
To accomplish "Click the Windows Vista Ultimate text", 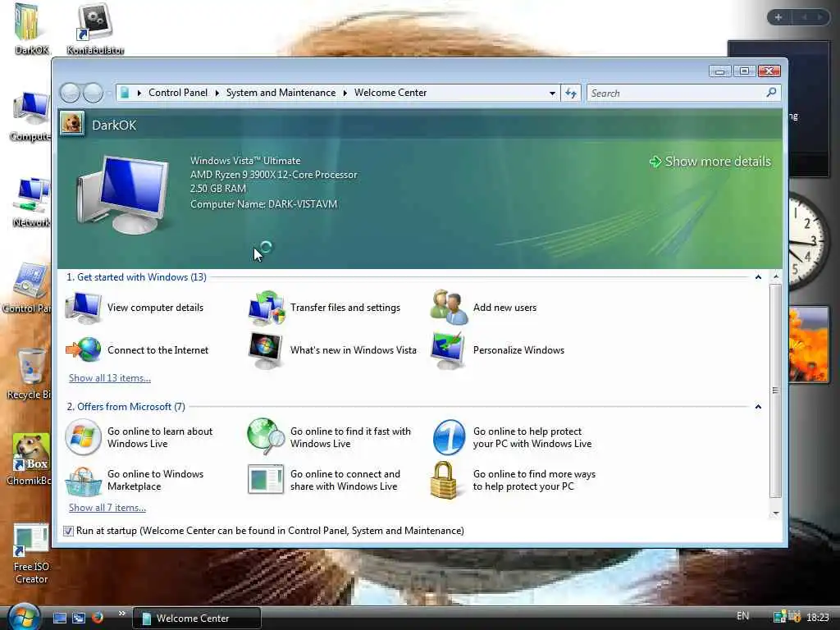I will [245, 160].
